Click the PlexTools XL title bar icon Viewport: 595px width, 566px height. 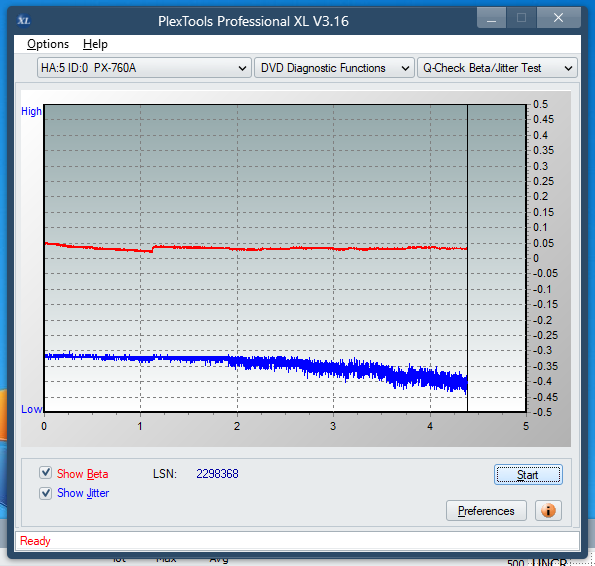24,20
